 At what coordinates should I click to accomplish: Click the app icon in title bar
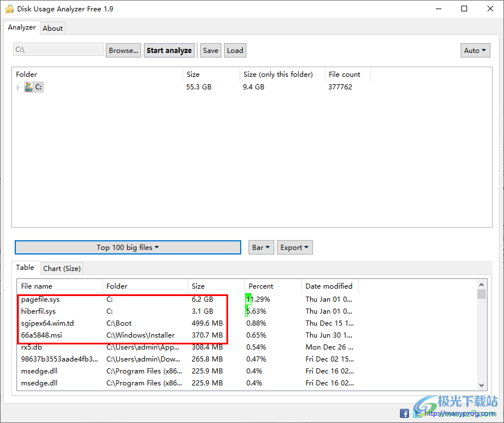coord(9,9)
